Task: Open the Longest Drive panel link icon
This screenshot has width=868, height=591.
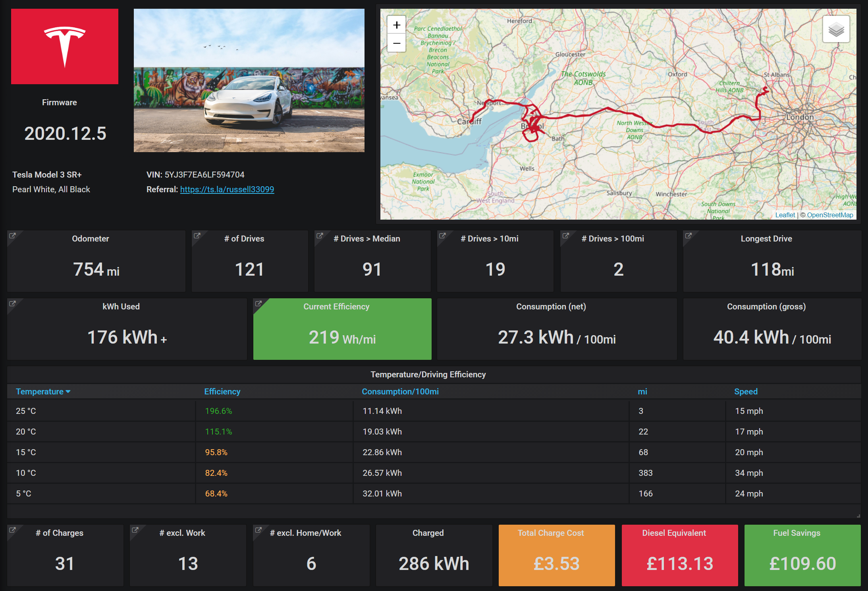Action: [x=689, y=236]
